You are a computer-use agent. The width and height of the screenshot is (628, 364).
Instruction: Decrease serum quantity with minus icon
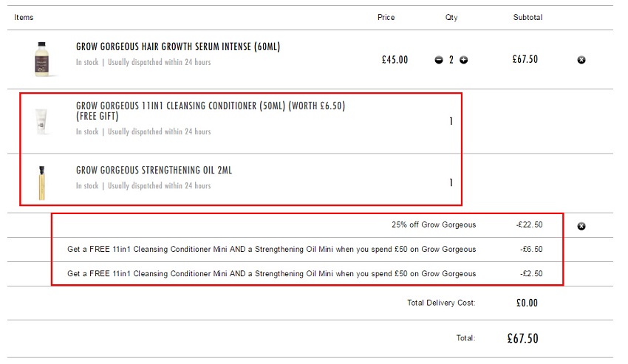click(439, 60)
